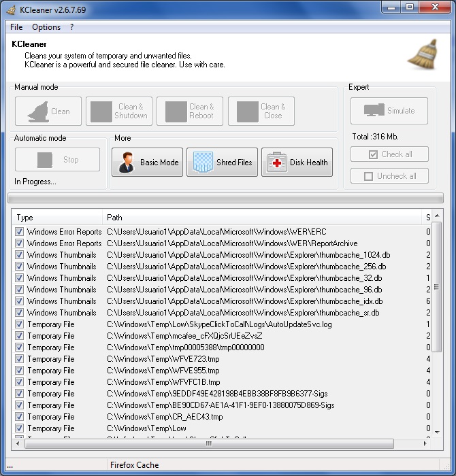Click the Path column header
Screen dimensions: 456x476
click(x=262, y=218)
